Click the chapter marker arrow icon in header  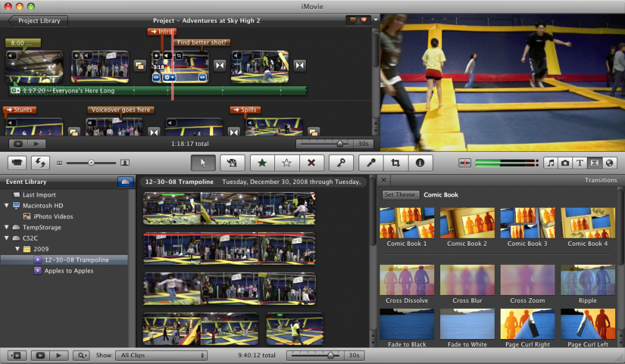[364, 20]
